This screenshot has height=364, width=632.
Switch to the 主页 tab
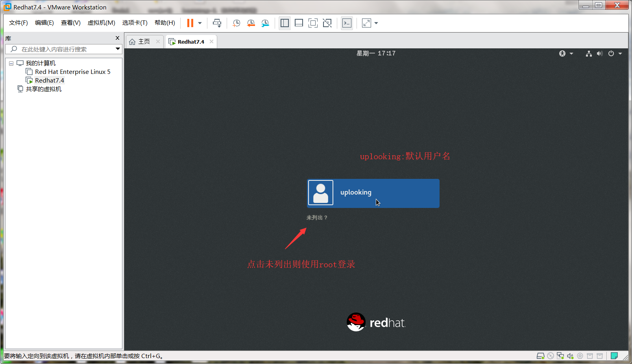(x=142, y=41)
